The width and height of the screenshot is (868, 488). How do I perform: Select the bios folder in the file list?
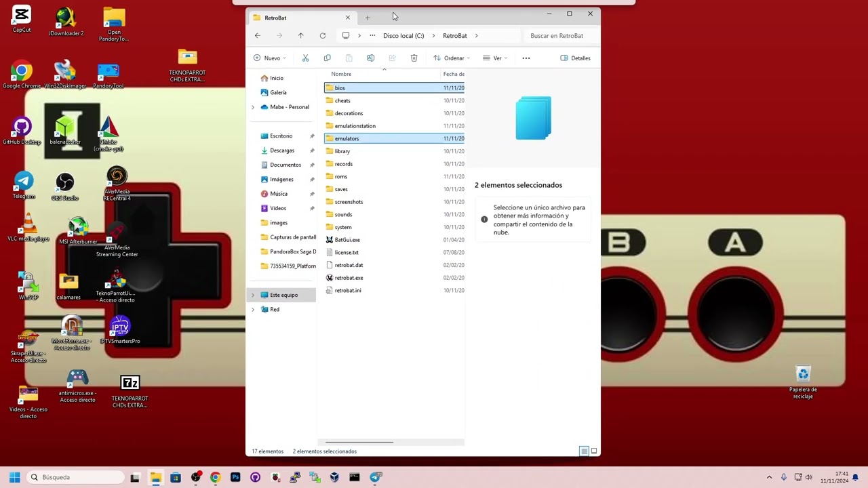pyautogui.click(x=394, y=88)
